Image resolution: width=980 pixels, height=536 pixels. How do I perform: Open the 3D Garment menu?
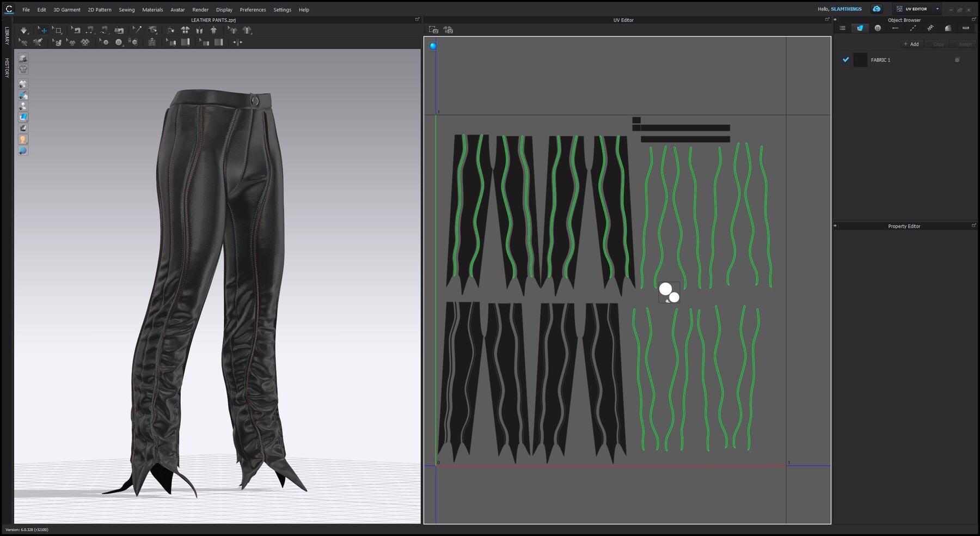(x=66, y=9)
